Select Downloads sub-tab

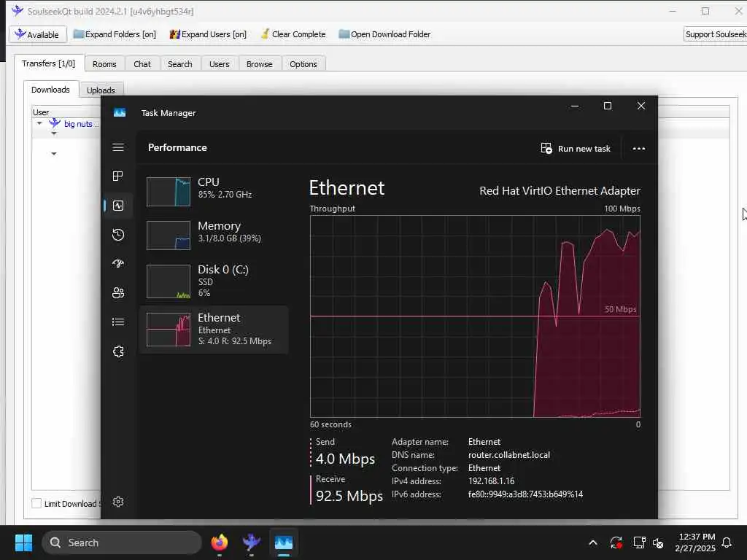(50, 90)
